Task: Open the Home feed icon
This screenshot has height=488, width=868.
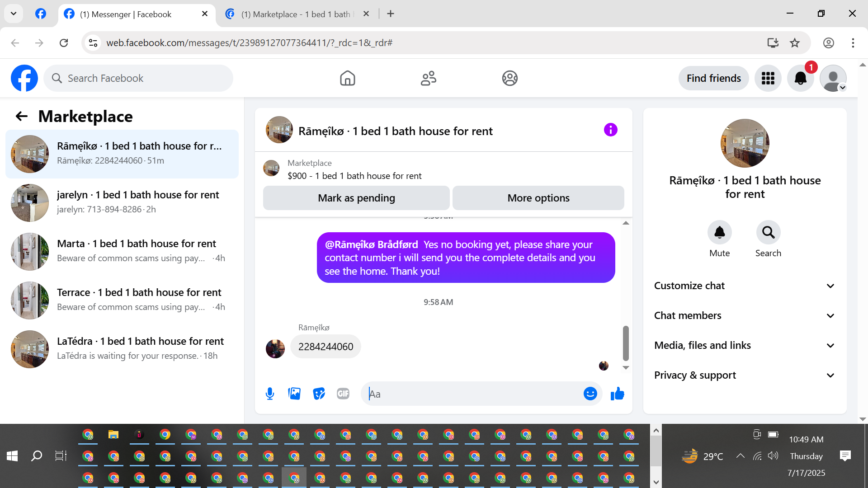Action: pos(347,78)
